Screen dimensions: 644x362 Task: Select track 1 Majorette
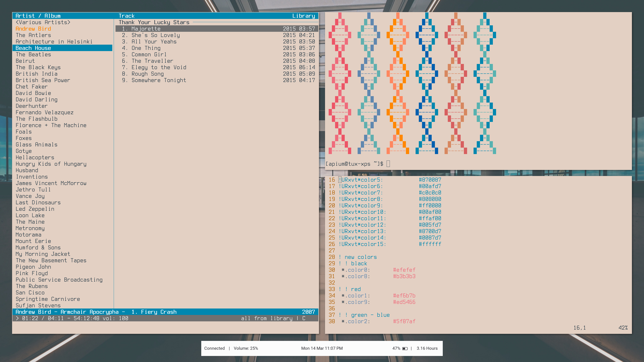click(146, 29)
